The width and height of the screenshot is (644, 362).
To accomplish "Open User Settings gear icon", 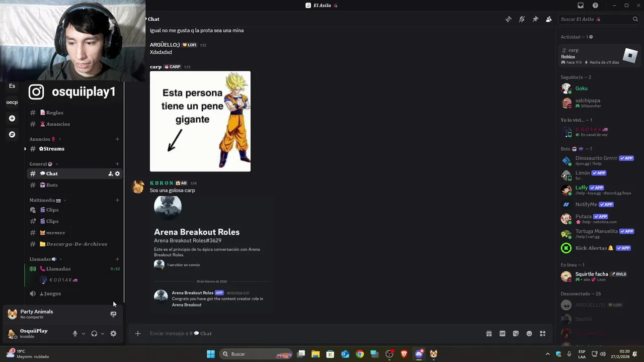I will [113, 333].
